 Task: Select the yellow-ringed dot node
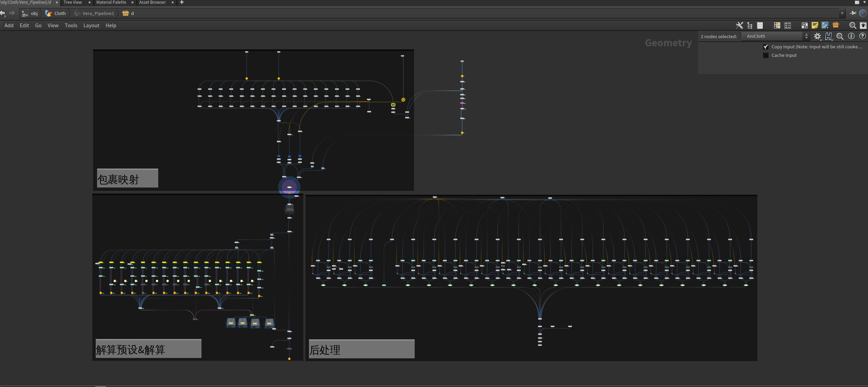403,100
